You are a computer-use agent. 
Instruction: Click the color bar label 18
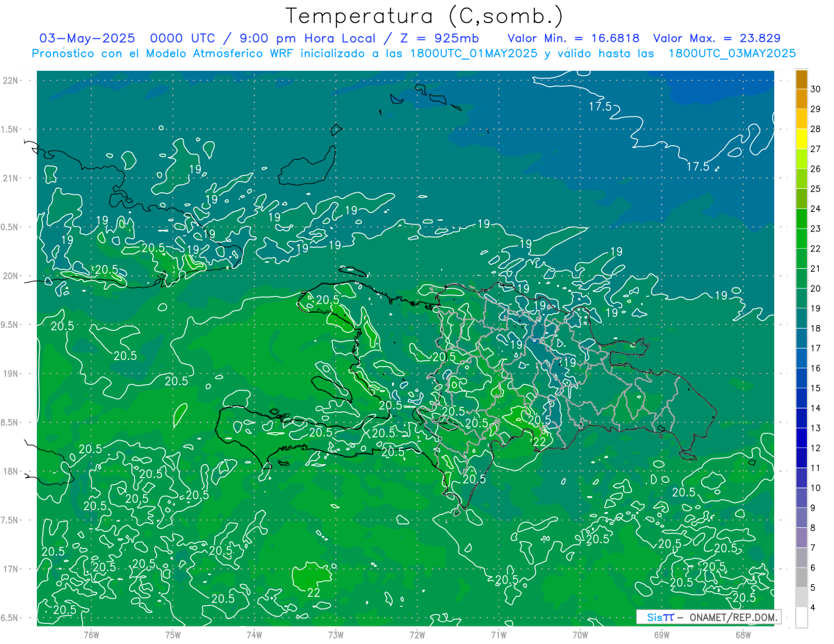pyautogui.click(x=815, y=328)
